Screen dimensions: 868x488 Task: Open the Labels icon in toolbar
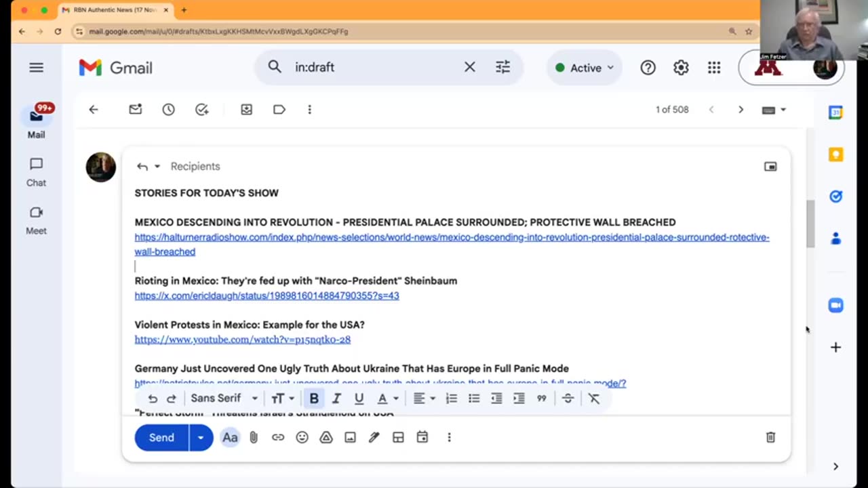279,110
